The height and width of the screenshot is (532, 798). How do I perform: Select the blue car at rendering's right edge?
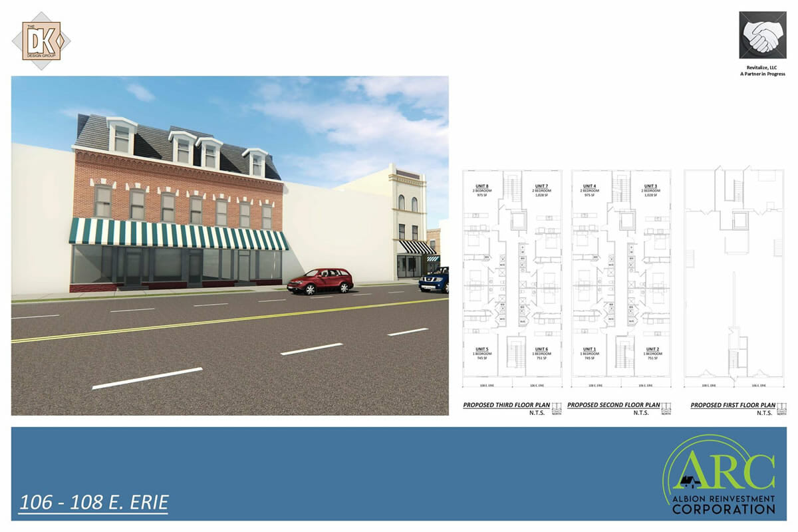(434, 280)
